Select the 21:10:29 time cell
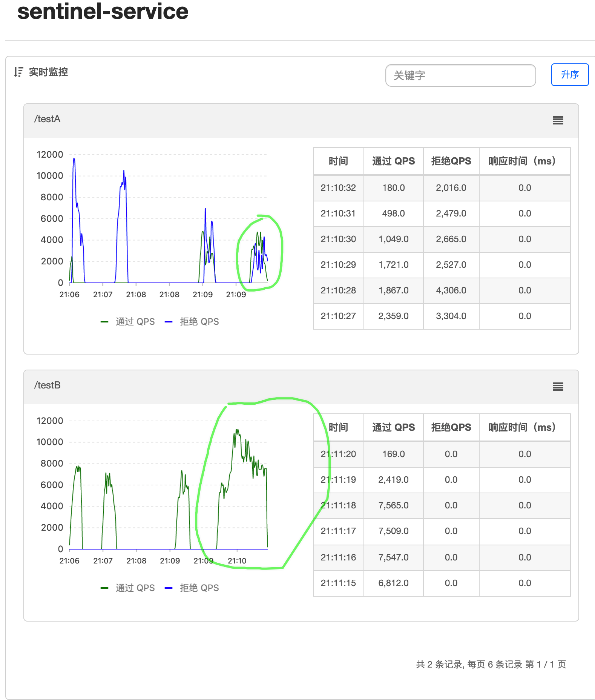595x700 pixels. pos(338,265)
